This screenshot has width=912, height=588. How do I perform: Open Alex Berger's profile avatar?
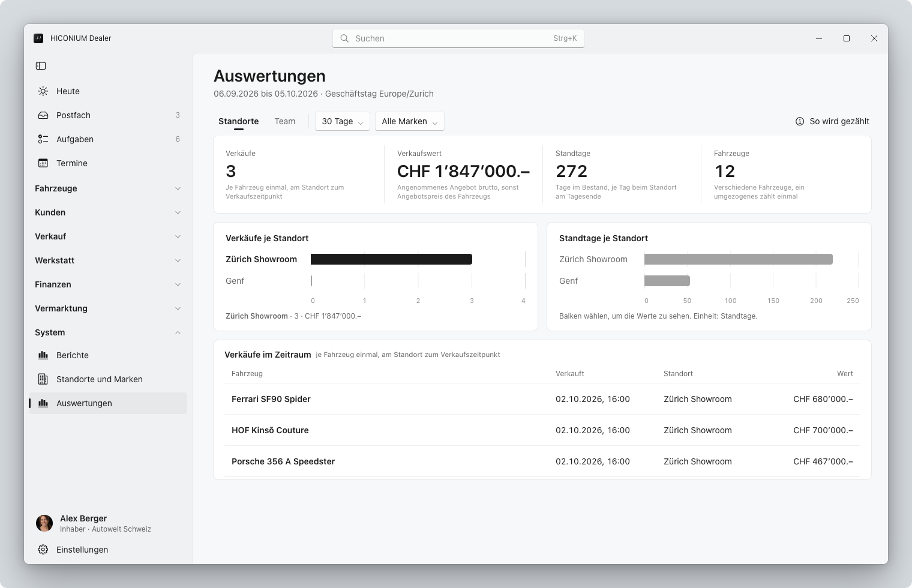44,523
